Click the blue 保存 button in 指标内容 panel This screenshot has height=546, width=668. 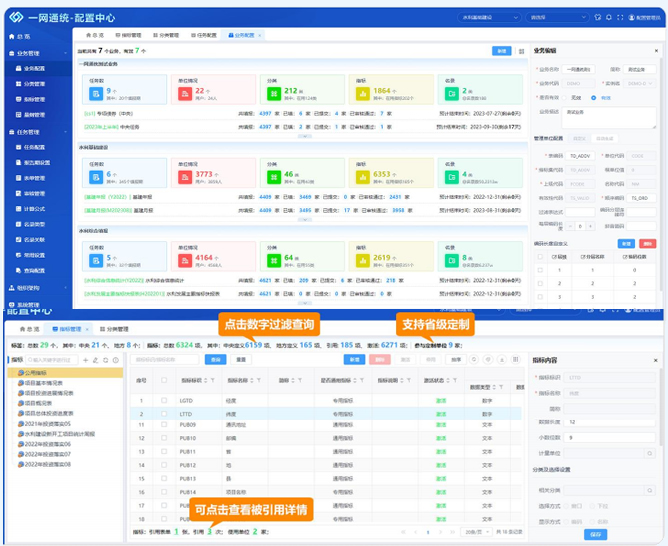597,535
